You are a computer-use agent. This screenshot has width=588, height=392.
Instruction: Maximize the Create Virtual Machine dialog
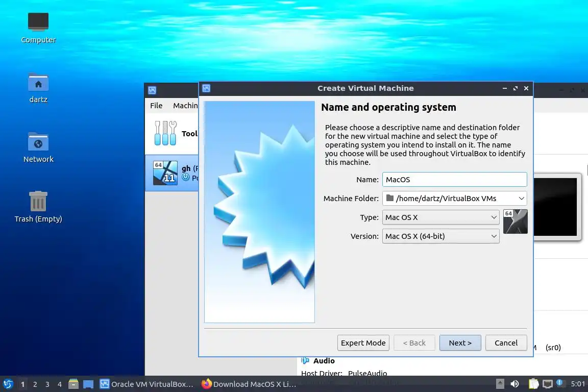click(515, 88)
